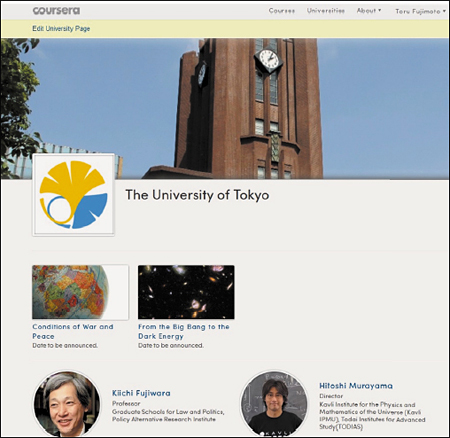Open From the Big Bang to the Dark Energy link

[184, 331]
